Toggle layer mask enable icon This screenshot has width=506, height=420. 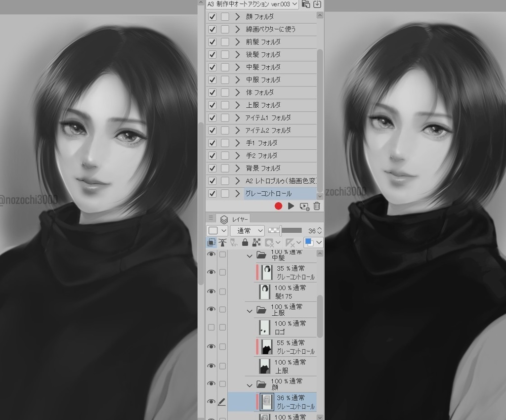pyautogui.click(x=269, y=242)
